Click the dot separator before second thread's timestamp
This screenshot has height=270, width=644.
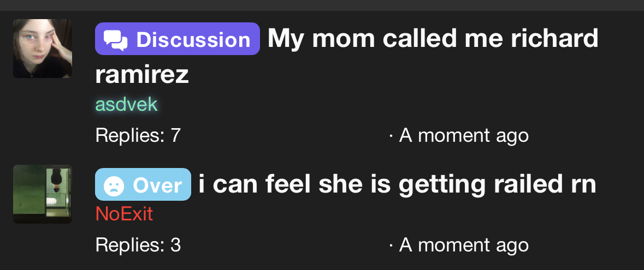391,245
